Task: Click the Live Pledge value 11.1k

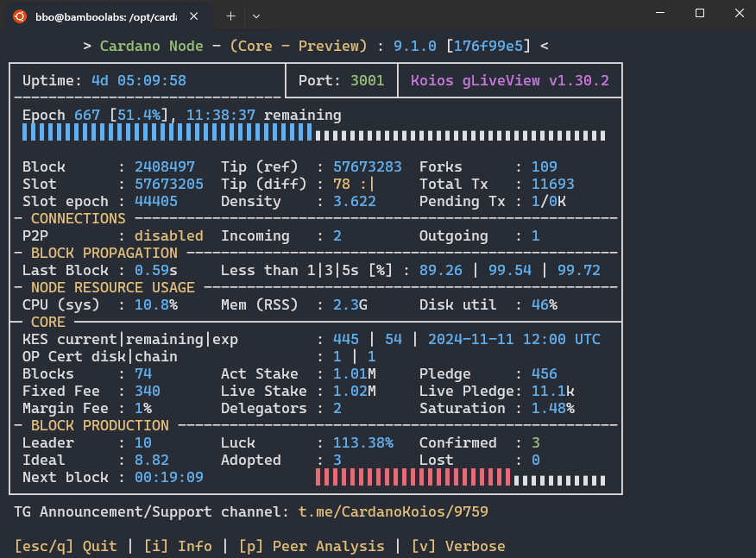Action: (x=553, y=392)
